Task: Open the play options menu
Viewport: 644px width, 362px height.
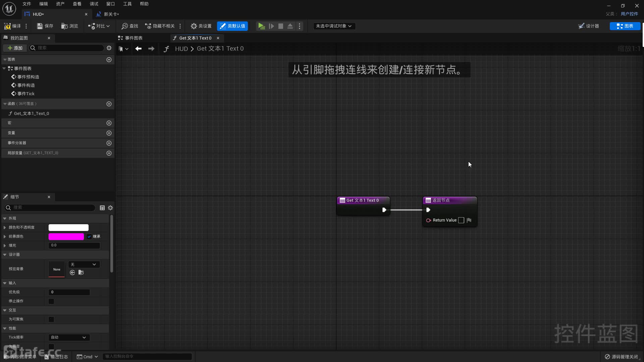Action: 300,26
